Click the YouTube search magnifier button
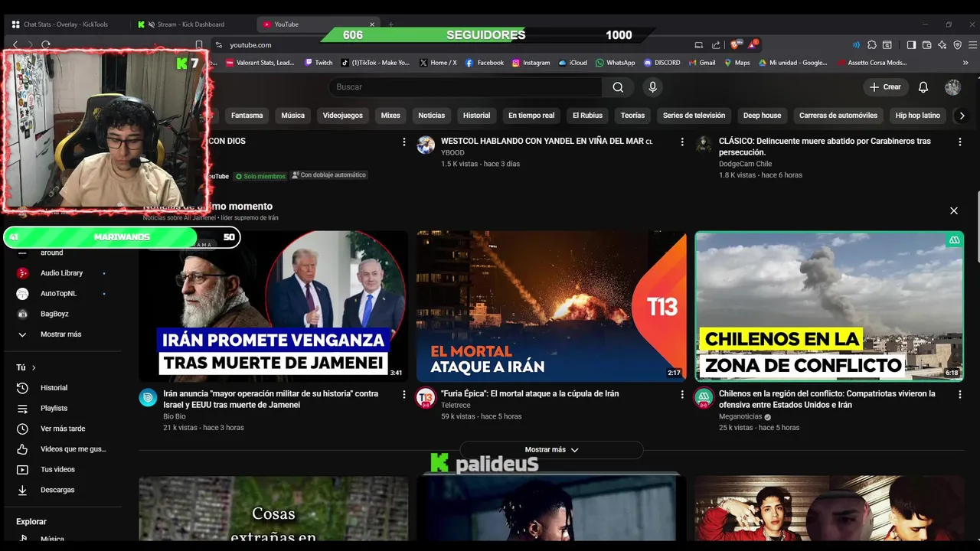 [618, 87]
